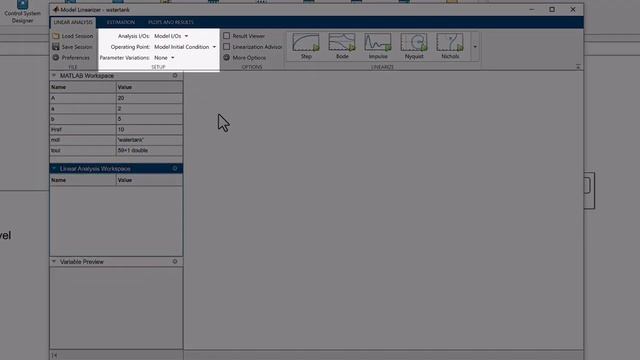Open Linear Analysis Workspace options icon
The height and width of the screenshot is (360, 640).
click(175, 169)
